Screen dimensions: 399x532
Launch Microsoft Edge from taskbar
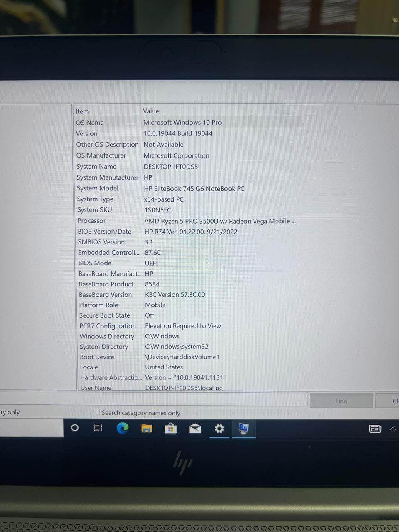point(123,428)
